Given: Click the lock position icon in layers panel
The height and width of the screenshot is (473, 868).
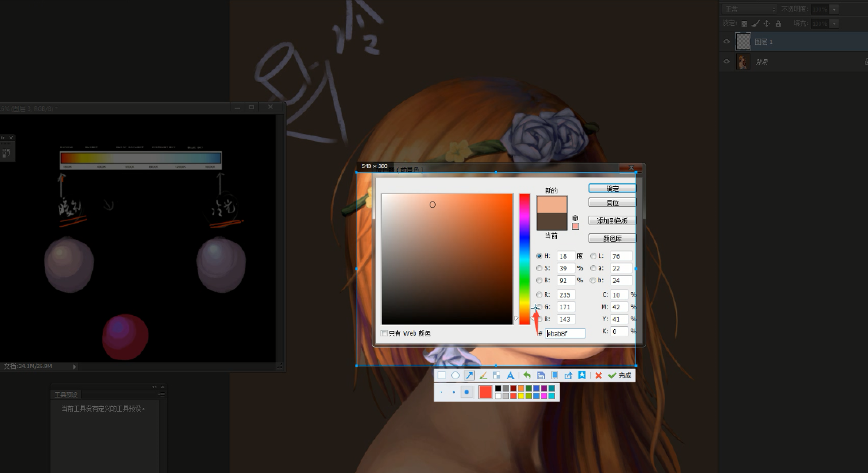Looking at the screenshot, I should click(767, 23).
